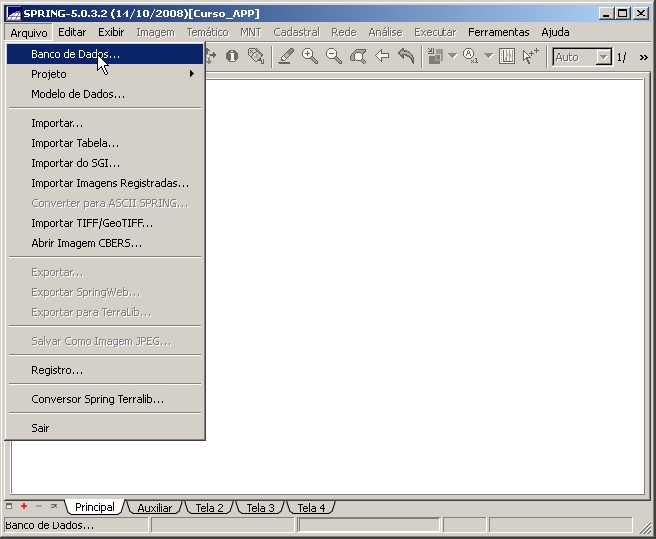This screenshot has width=656, height=539.
Task: Click the red plus icon near tabs
Action: (x=24, y=507)
